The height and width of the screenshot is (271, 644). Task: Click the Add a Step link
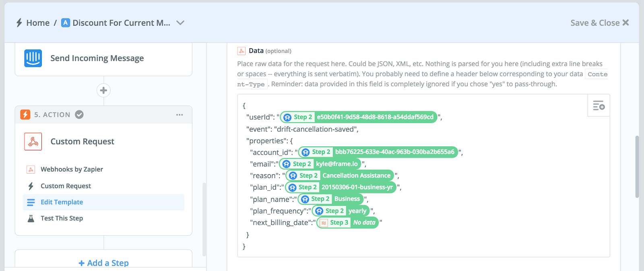click(x=104, y=263)
